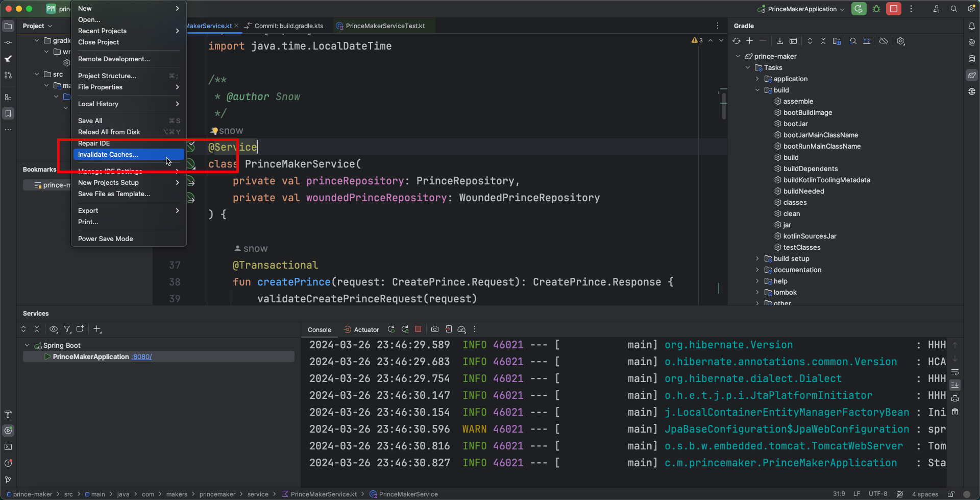Image resolution: width=980 pixels, height=500 pixels.
Task: Open the Actuator tab in the run panel
Action: tap(361, 329)
